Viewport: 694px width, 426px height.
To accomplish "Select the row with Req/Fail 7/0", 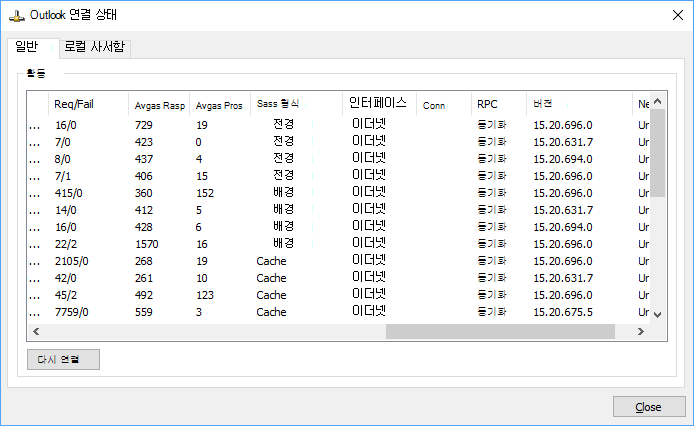I will (x=339, y=142).
